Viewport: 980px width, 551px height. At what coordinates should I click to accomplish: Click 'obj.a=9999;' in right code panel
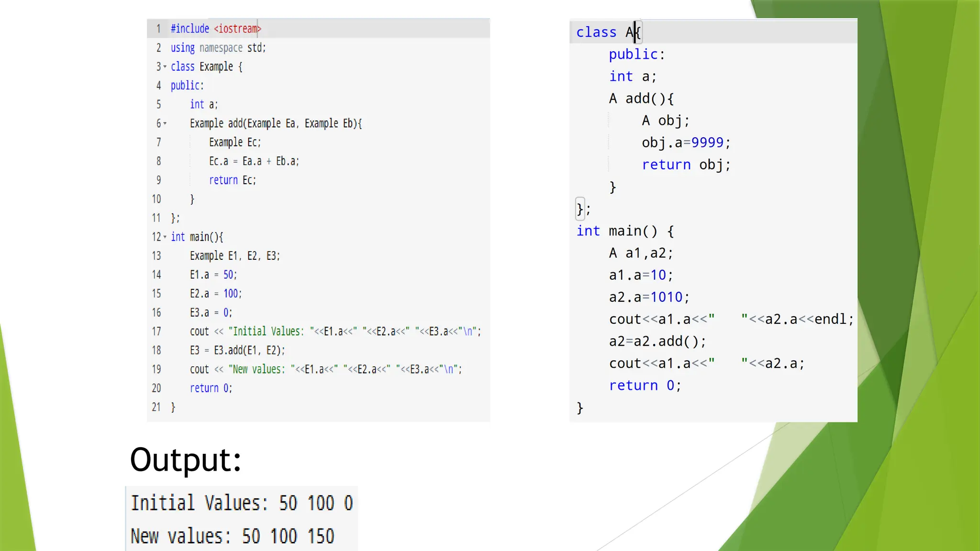coord(686,143)
